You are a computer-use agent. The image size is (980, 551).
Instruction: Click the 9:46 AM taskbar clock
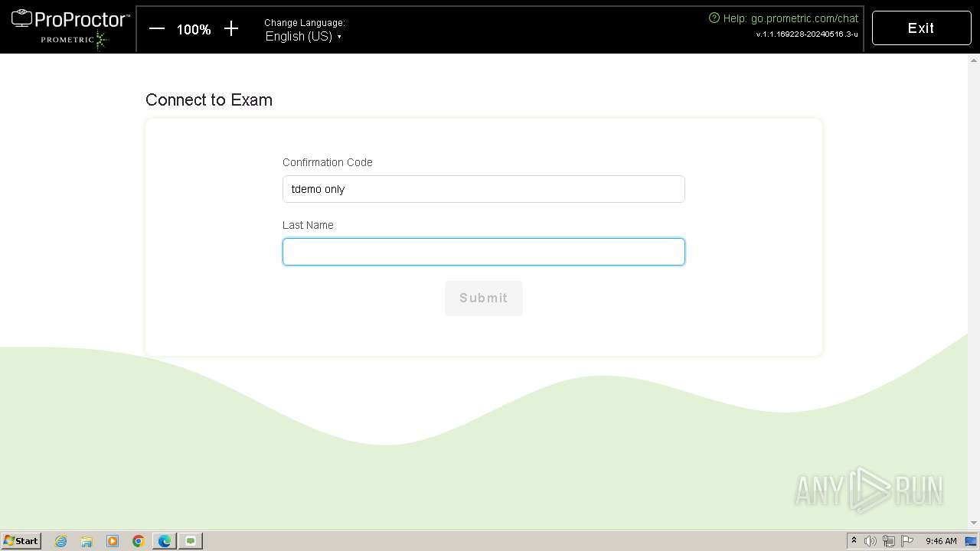[941, 541]
